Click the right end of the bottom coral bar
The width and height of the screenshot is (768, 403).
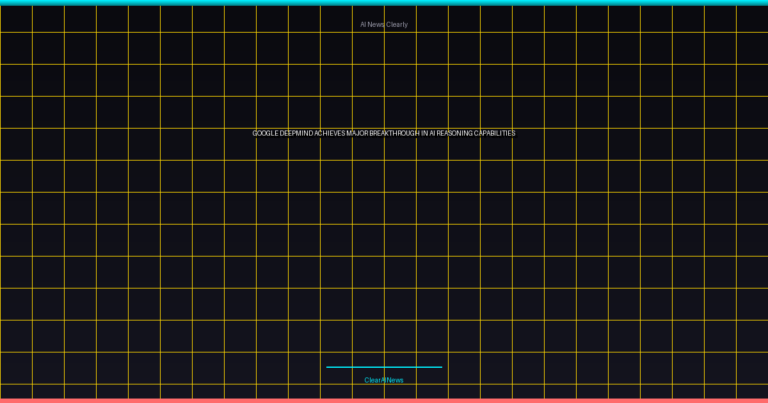763,400
